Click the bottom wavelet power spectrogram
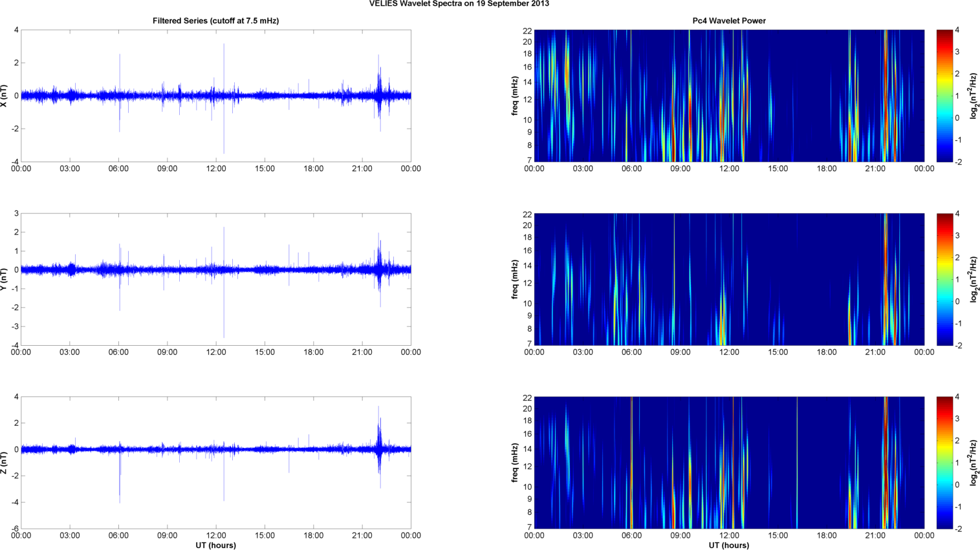This screenshot has height=550, width=980. (x=728, y=463)
